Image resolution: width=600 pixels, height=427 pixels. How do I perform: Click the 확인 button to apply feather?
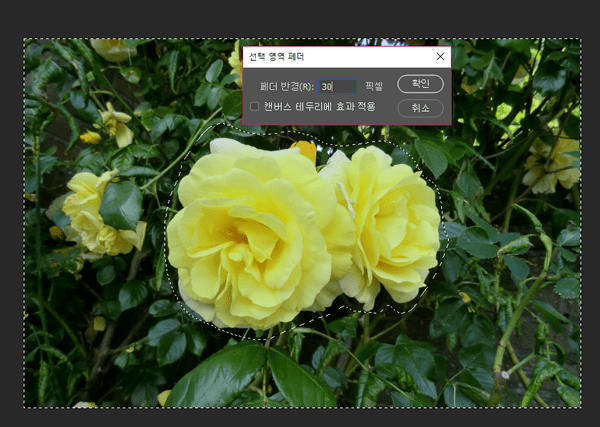[420, 84]
